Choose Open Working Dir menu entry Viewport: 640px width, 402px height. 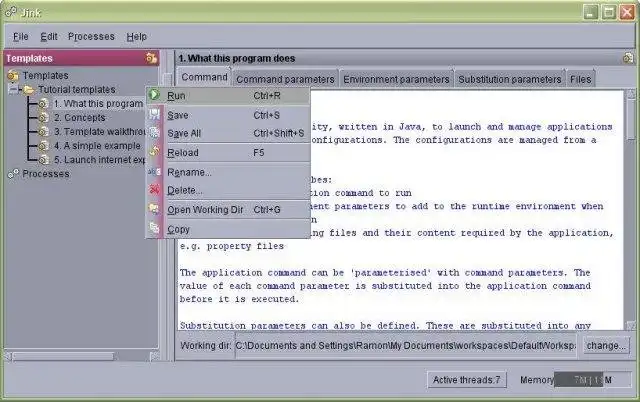[x=228, y=209]
